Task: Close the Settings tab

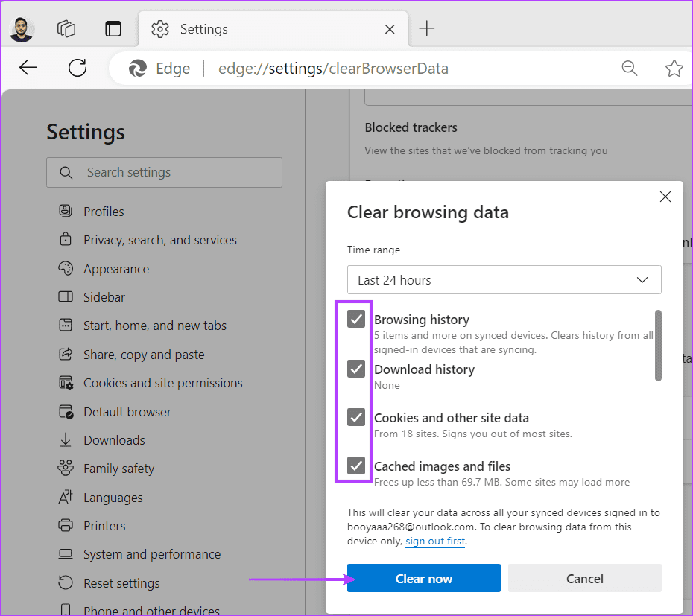Action: click(390, 29)
